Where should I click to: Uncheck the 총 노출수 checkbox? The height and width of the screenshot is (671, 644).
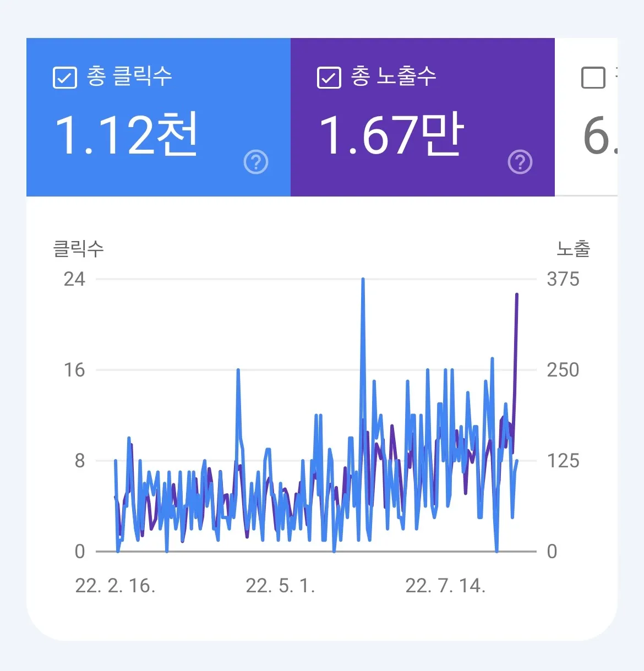[329, 77]
